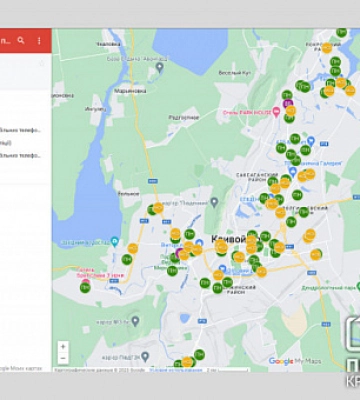360x400 pixels.
Task: Select the gray Карьер Південний location pin
Action: pos(214,202)
